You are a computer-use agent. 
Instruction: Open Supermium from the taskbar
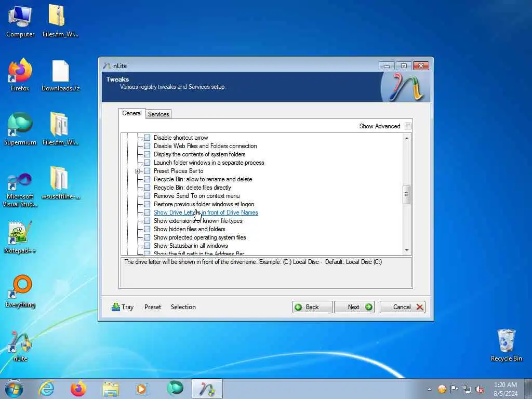(x=175, y=389)
